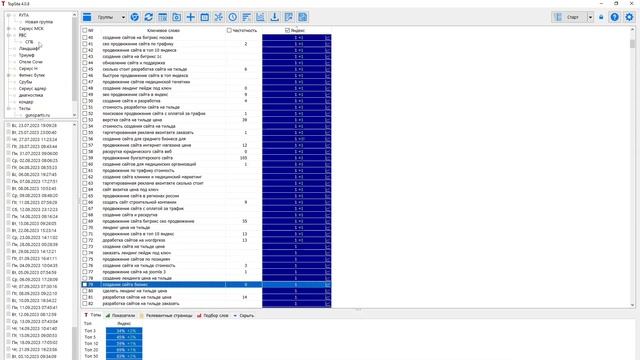Select the Срубы project in tree
640x360 pixels.
coord(25,82)
